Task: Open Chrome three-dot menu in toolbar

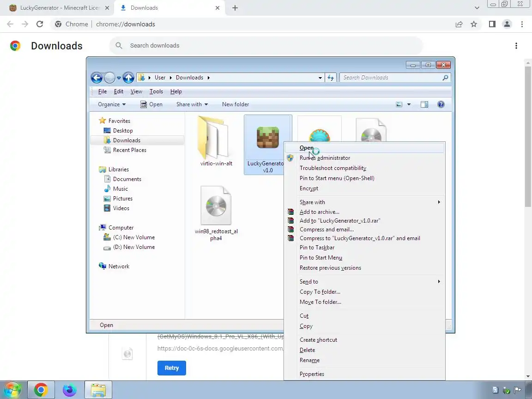Action: point(522,24)
